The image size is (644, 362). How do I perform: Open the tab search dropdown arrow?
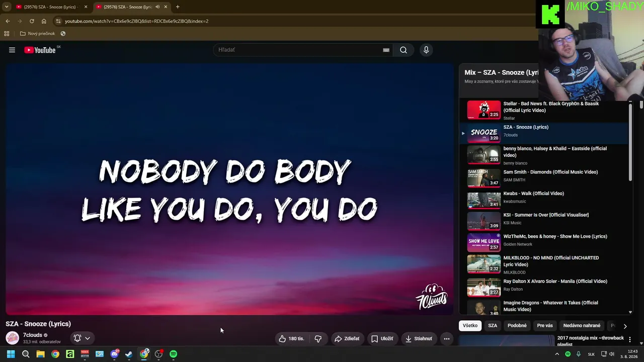(x=7, y=7)
